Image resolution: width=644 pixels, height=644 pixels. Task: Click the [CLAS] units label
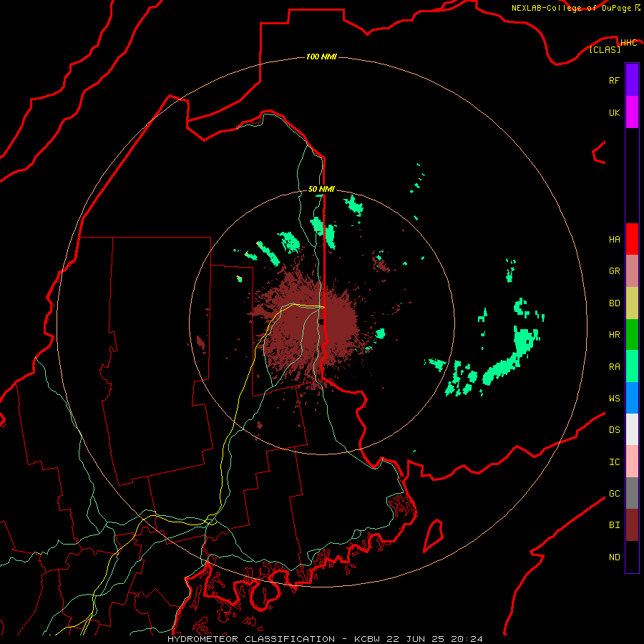(x=605, y=49)
